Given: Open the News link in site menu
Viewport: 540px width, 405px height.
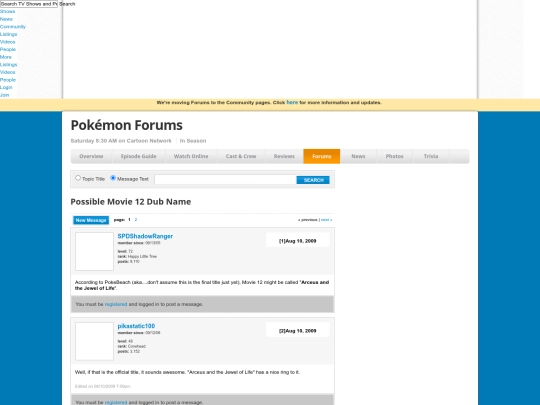Looking at the screenshot, I should (x=6, y=19).
